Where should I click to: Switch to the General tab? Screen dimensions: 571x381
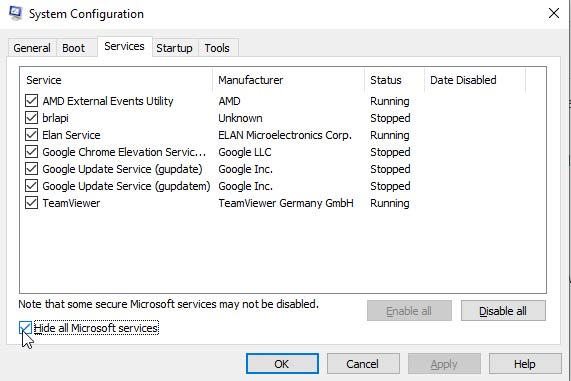32,48
